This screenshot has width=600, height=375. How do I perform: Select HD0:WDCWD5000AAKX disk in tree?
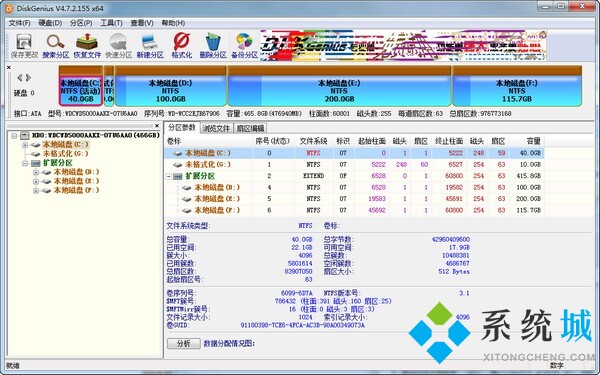tap(96, 135)
